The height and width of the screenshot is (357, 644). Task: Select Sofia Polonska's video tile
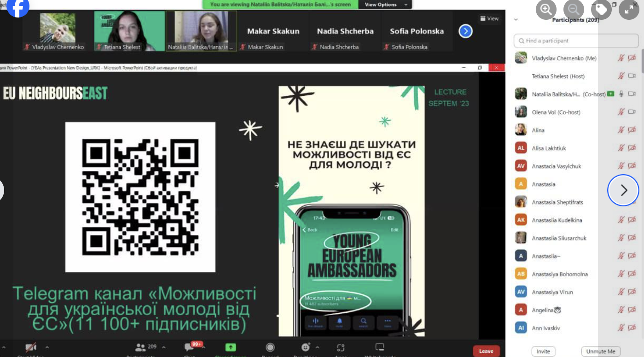[417, 31]
